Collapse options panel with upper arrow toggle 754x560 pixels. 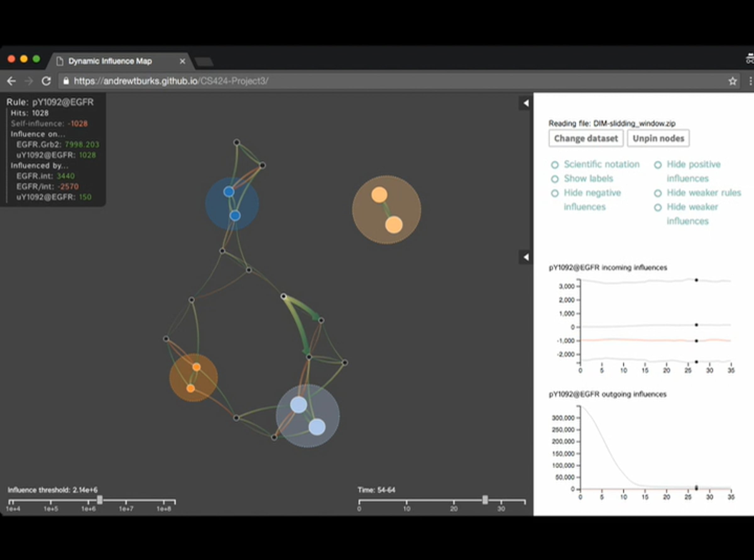(526, 103)
